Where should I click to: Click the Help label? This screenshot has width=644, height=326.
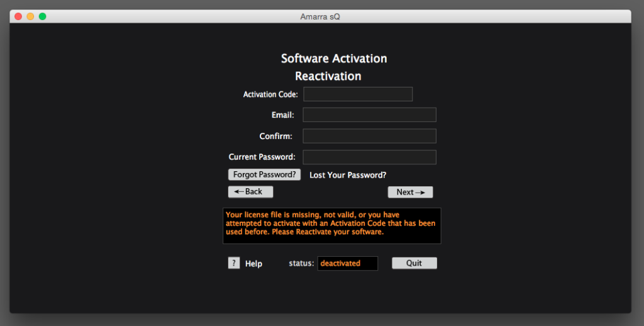[x=253, y=264]
